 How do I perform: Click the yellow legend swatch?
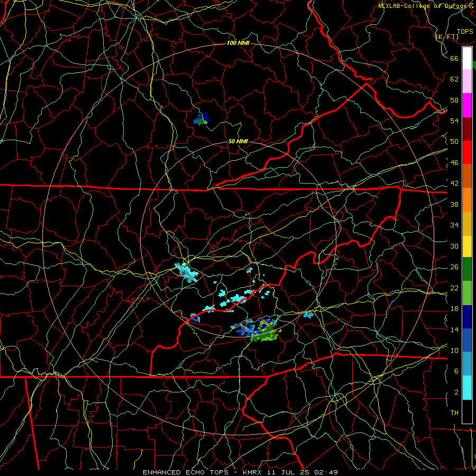coord(467,246)
